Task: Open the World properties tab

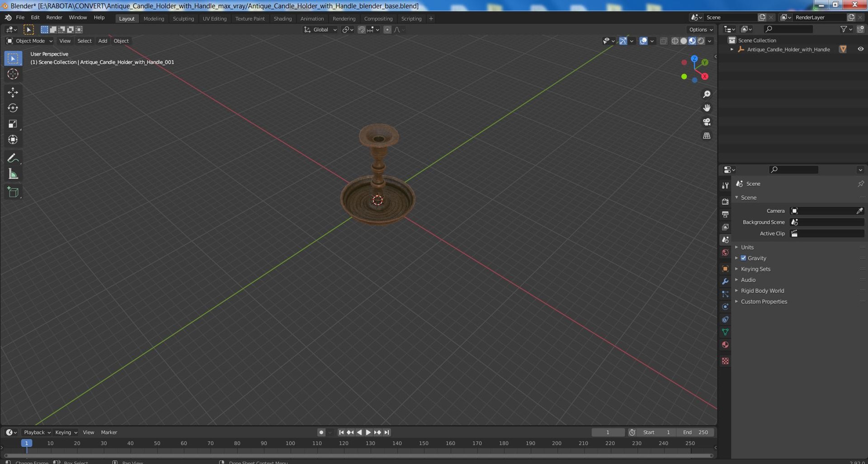Action: pyautogui.click(x=725, y=253)
